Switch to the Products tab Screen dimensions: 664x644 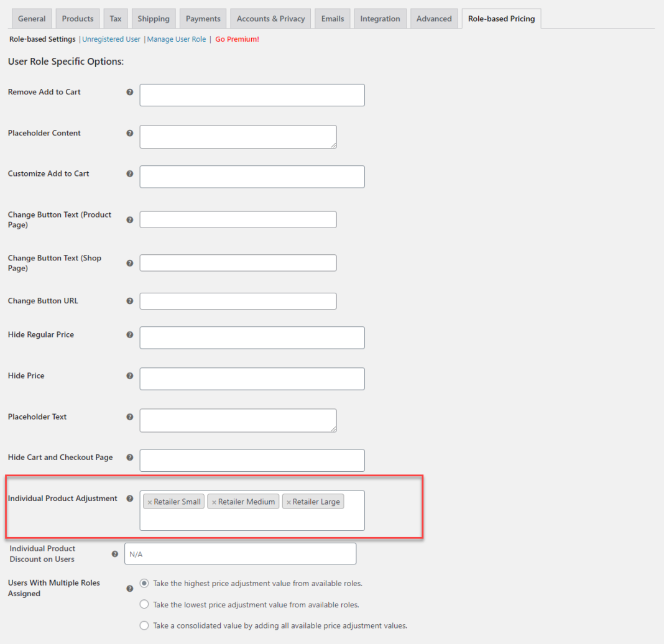[78, 19]
